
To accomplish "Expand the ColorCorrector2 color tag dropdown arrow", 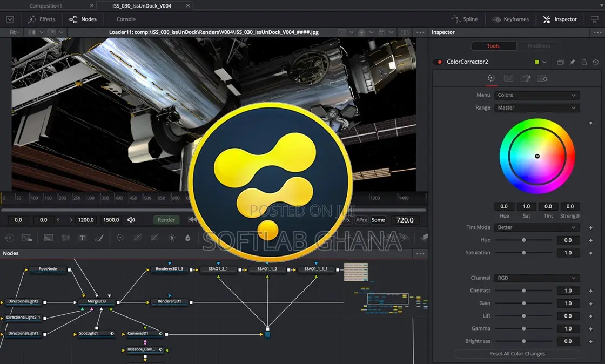I will (x=544, y=62).
